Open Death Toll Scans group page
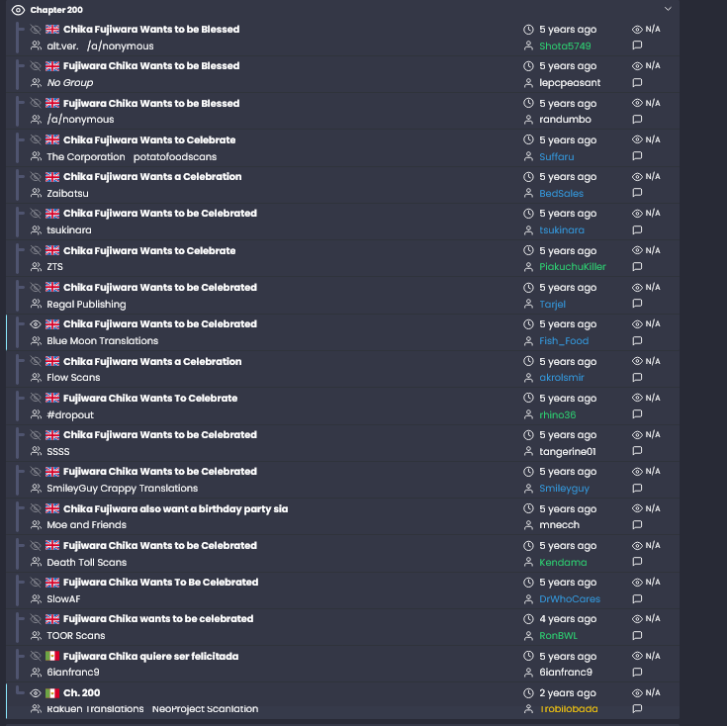Viewport: 728px width, 726px height. point(86,563)
